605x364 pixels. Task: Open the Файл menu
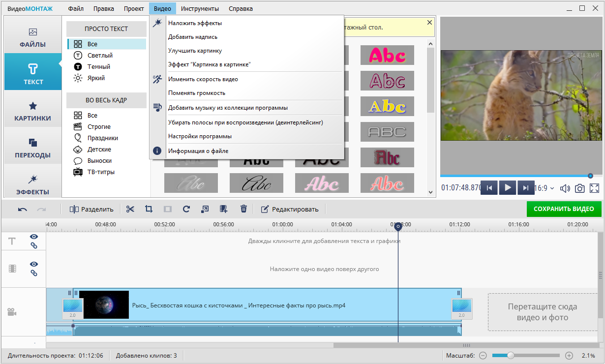(76, 8)
